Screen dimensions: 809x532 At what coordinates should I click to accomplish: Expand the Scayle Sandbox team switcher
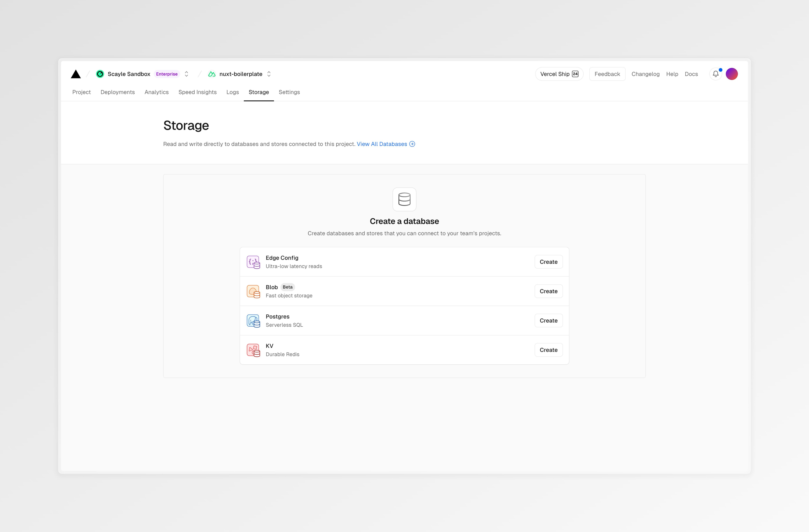click(186, 74)
